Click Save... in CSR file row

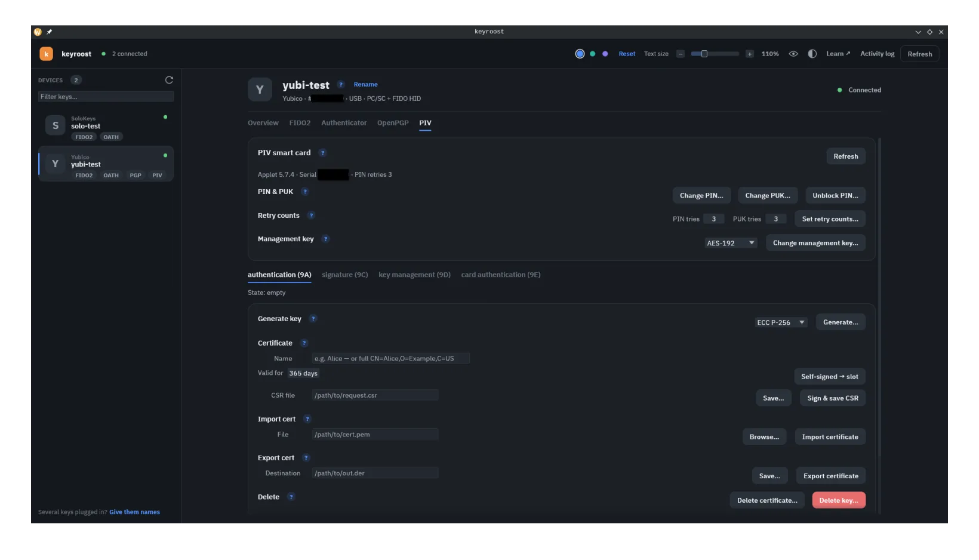(x=774, y=398)
